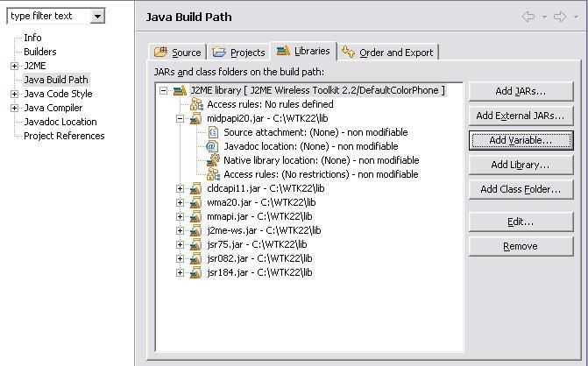The image size is (588, 366).
Task: Go back with the left arrow icon
Action: tap(528, 17)
